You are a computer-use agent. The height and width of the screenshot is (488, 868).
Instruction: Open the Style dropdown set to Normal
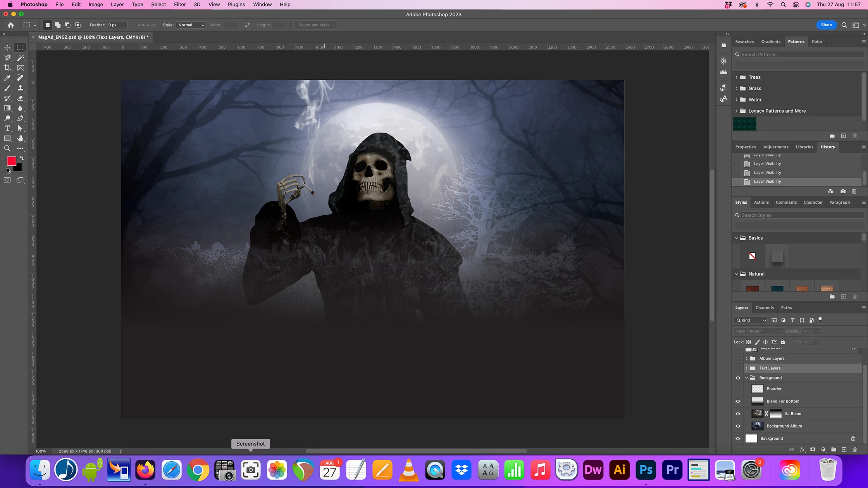click(191, 25)
